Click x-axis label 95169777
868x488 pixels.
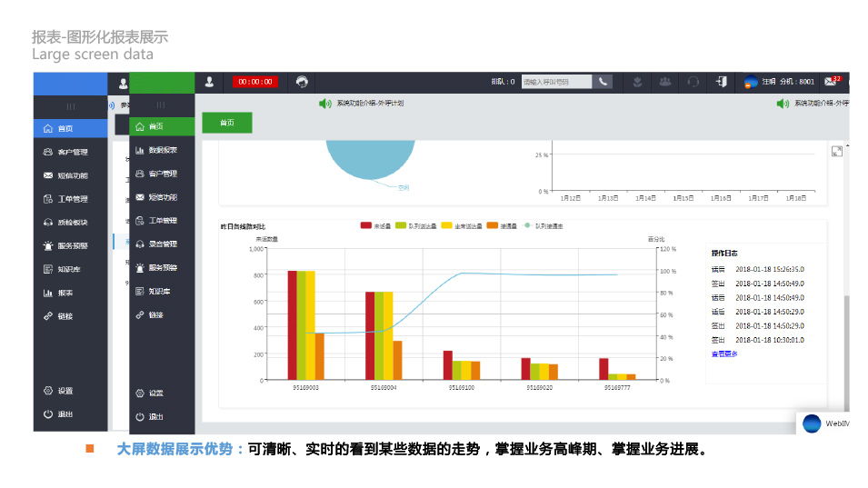coord(616,388)
